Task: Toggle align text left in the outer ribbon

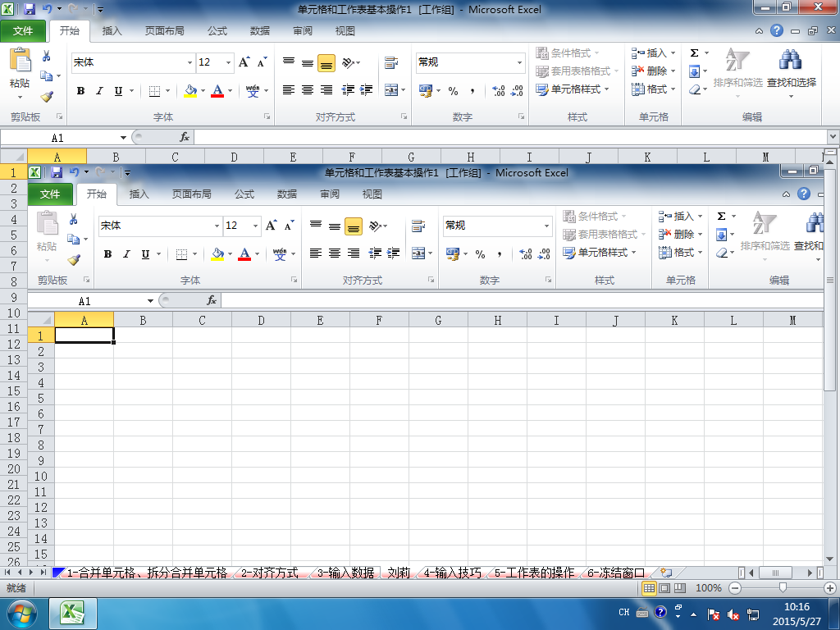Action: 289,90
